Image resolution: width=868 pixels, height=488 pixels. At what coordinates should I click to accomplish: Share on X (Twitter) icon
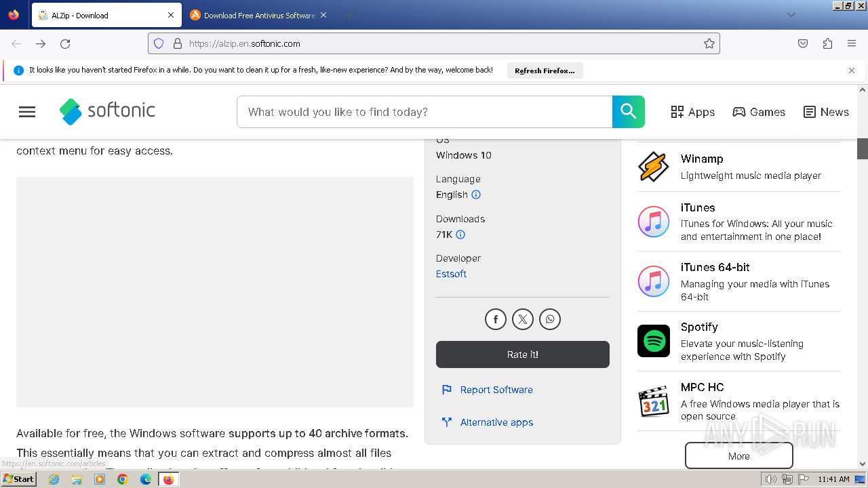pos(523,319)
